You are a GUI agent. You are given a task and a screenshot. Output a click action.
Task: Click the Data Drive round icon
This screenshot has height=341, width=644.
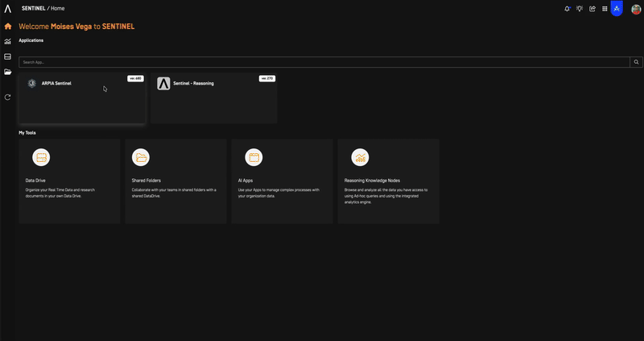(x=41, y=157)
